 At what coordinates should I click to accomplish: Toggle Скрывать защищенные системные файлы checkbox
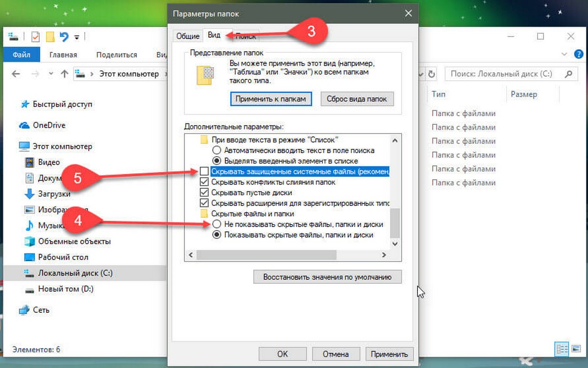point(204,172)
